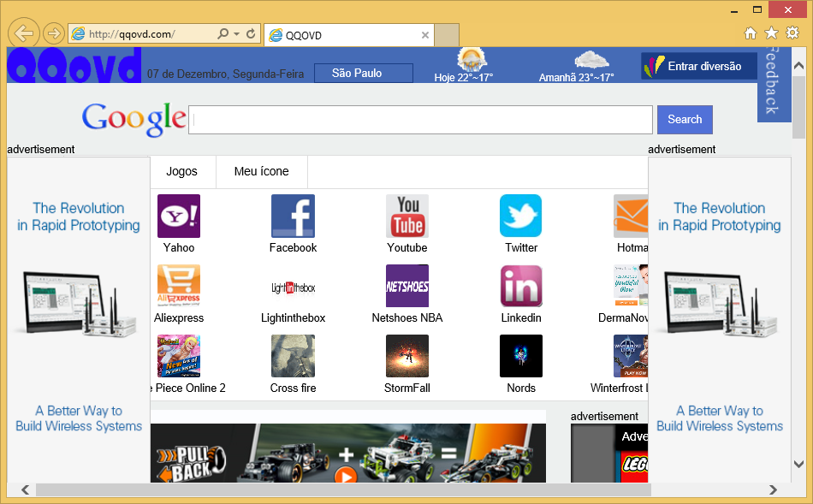Close the QQOVD browser tab
813x504 pixels.
[x=425, y=35]
